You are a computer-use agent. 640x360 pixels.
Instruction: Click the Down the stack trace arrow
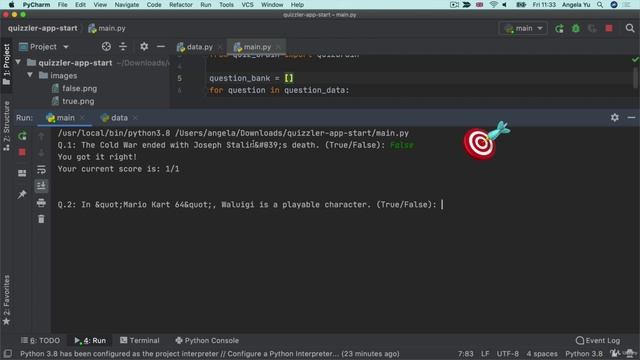click(41, 153)
